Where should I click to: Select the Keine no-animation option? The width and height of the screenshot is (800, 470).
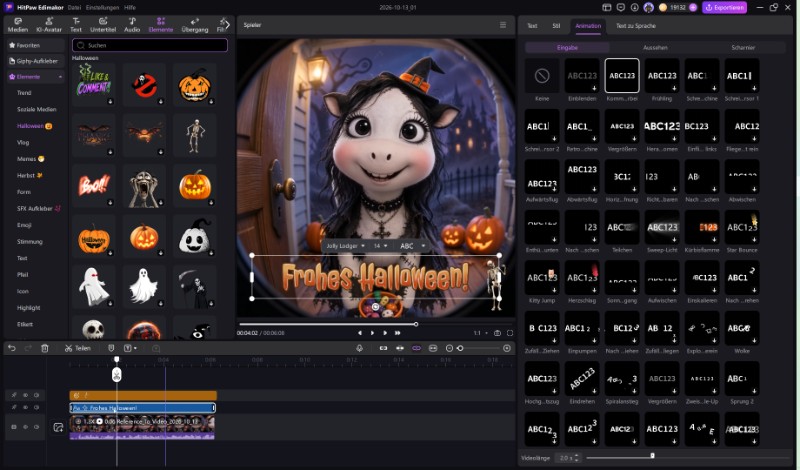tap(542, 76)
